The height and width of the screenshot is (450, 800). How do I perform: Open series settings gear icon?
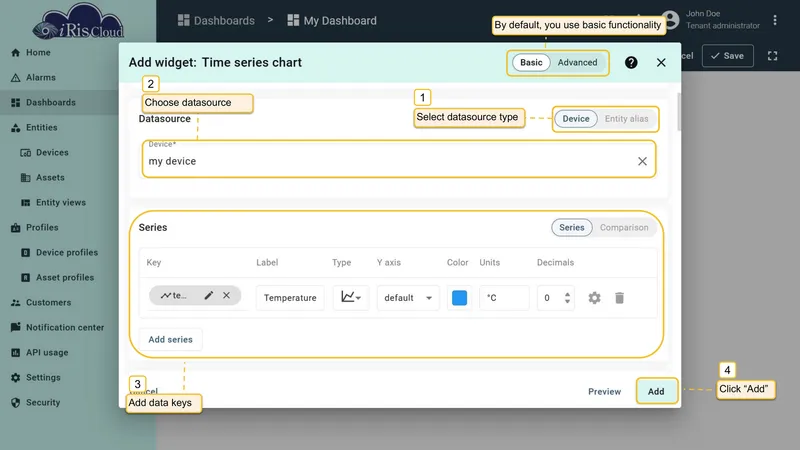[594, 297]
